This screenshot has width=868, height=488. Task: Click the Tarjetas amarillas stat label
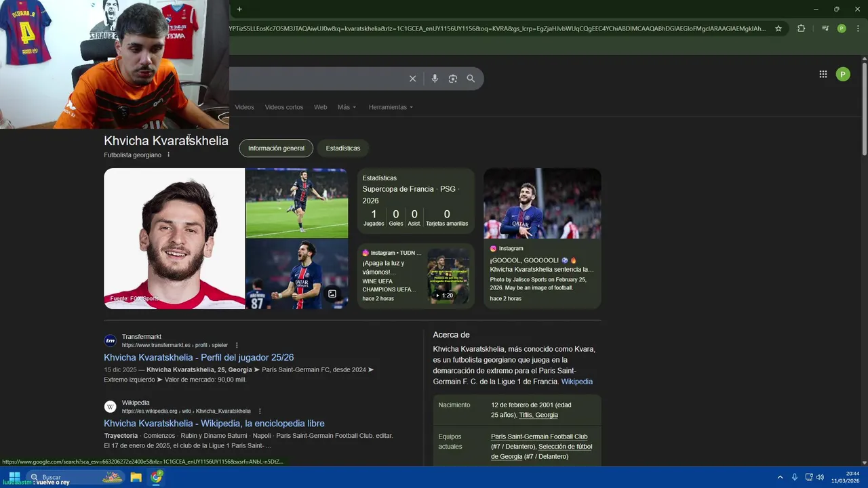pos(447,224)
